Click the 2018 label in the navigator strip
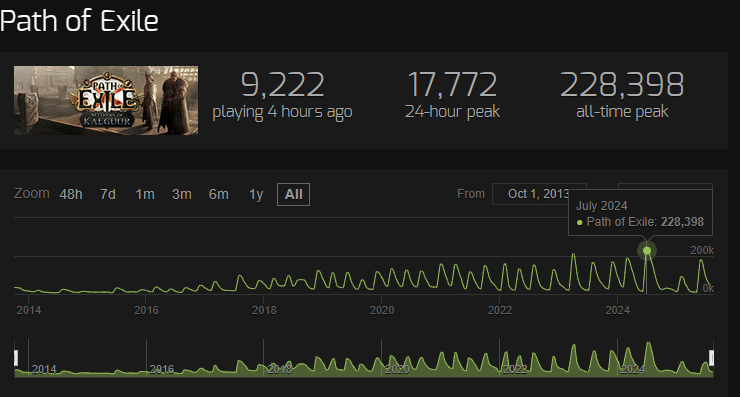 click(279, 369)
